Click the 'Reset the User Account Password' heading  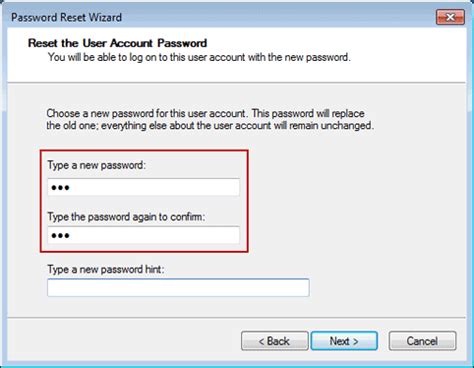(117, 43)
